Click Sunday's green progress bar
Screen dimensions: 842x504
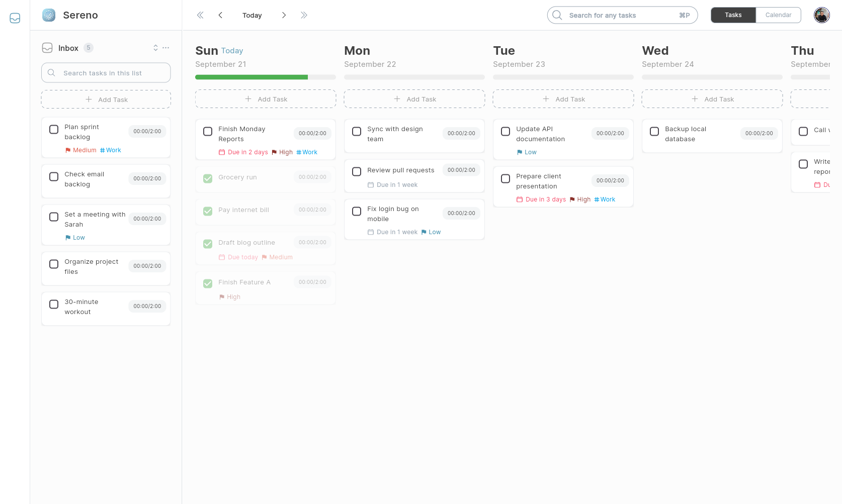251,77
